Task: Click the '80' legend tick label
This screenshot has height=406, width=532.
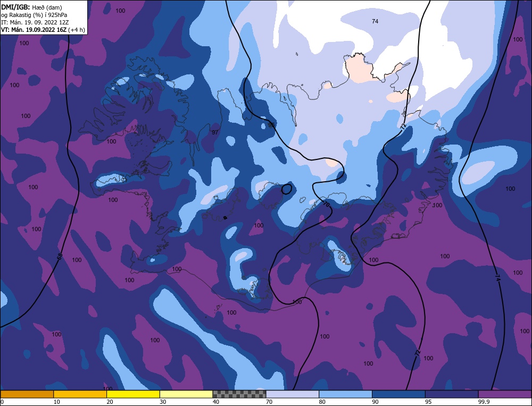Action: 322,402
